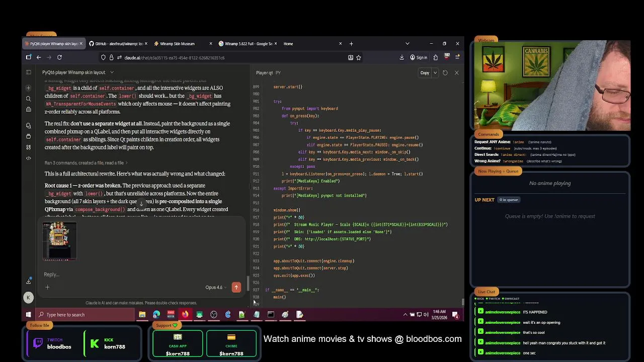Refresh the Player qt artifact panel
Viewport: 644px width, 362px height.
tap(445, 73)
